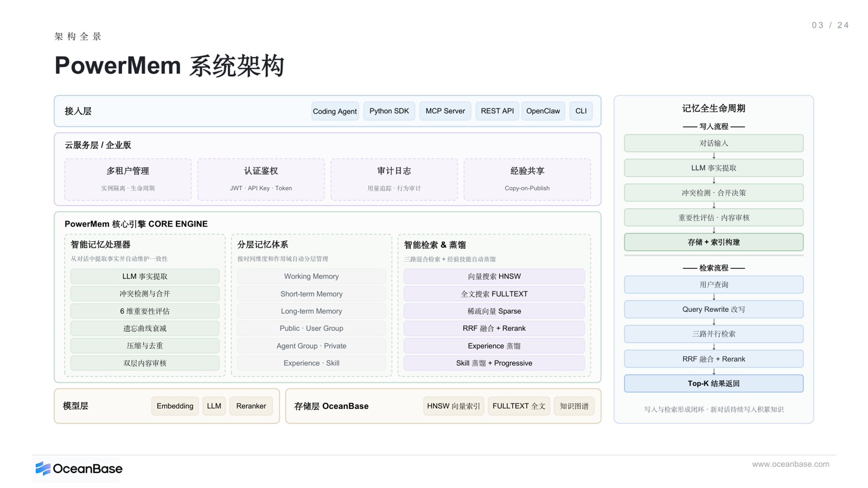This screenshot has height=488, width=868.
Task: Click the 'Query Rewrite 改写' step
Action: click(x=714, y=309)
